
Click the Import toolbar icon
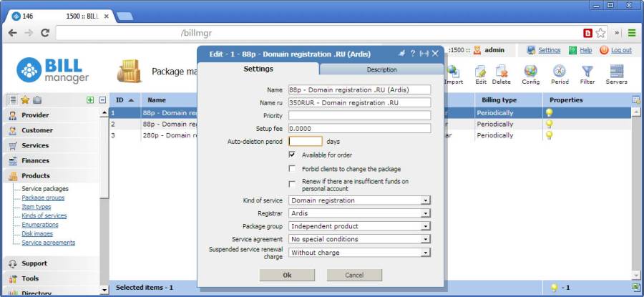click(453, 72)
